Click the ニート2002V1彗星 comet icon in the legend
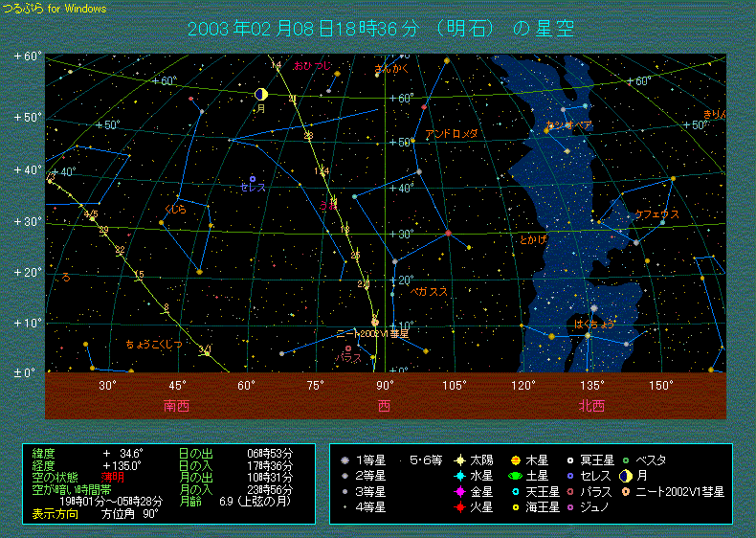Viewport: 756px width, 538px height. [x=625, y=491]
